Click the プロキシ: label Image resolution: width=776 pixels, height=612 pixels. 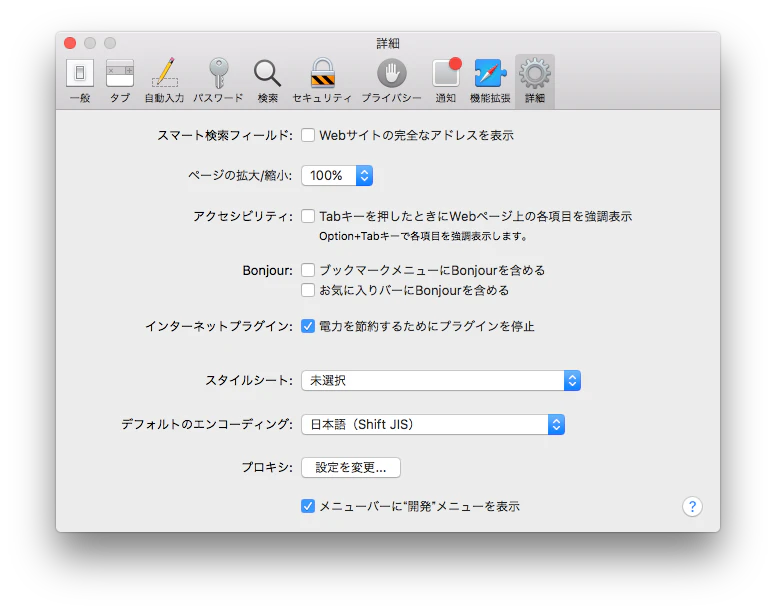click(x=267, y=468)
